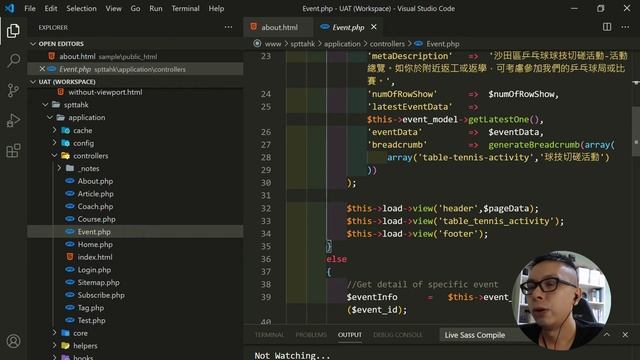The image size is (640, 360).
Task: Select the Event.php editor tab
Action: (348, 27)
